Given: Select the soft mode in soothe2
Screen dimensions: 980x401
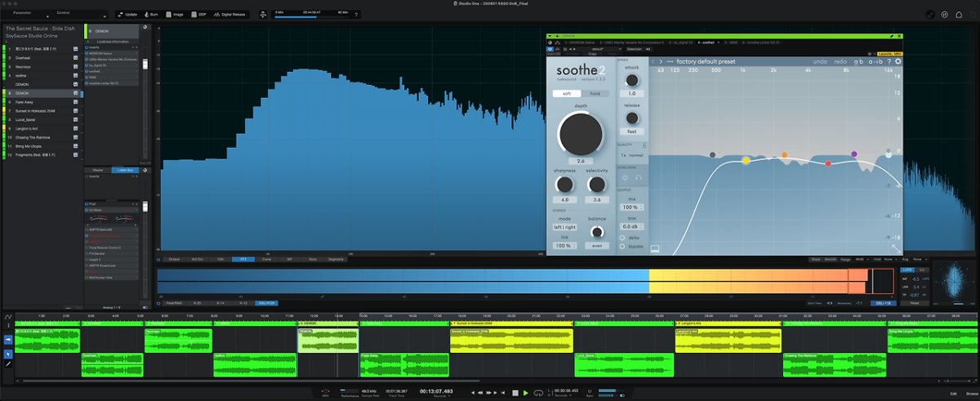Looking at the screenshot, I should [567, 94].
